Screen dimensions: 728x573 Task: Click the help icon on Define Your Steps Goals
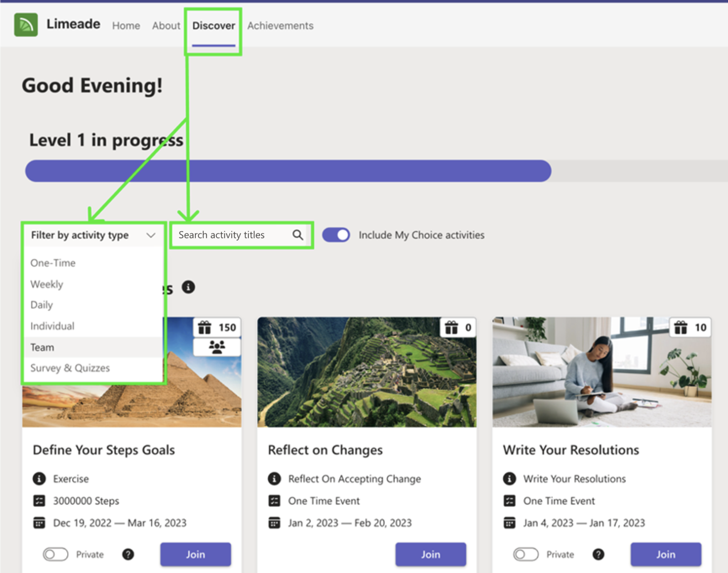(128, 554)
